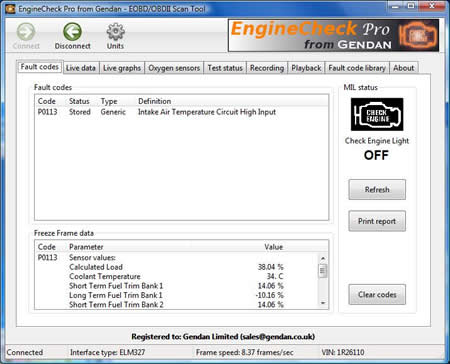Click the Type column header
Image resolution: width=450 pixels, height=364 pixels.
(x=109, y=101)
